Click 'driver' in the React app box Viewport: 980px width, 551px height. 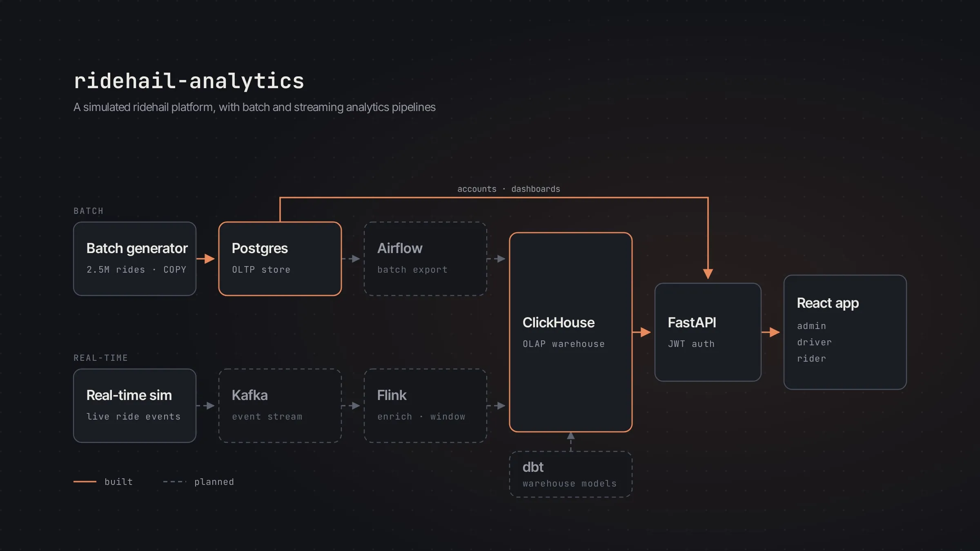[x=814, y=342]
